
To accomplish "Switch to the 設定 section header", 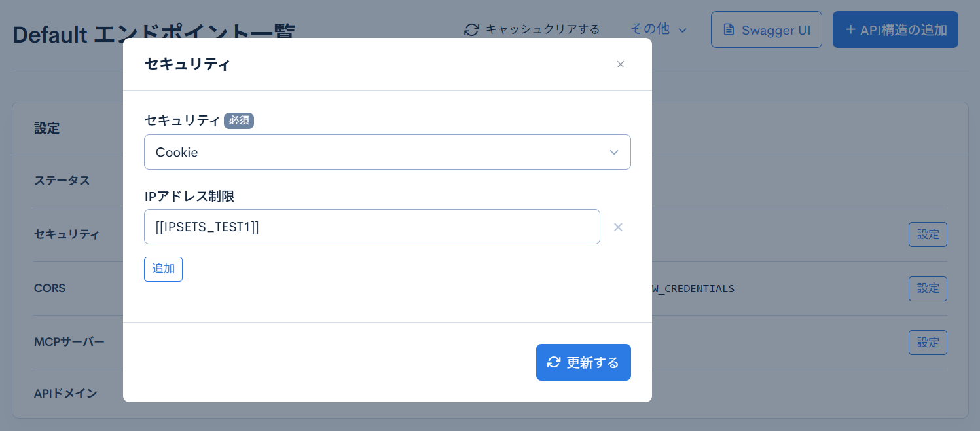I will 47,128.
